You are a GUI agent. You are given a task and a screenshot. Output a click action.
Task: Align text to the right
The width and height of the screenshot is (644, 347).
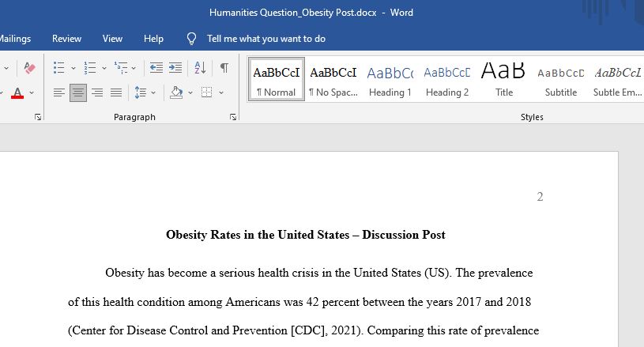coord(97,92)
